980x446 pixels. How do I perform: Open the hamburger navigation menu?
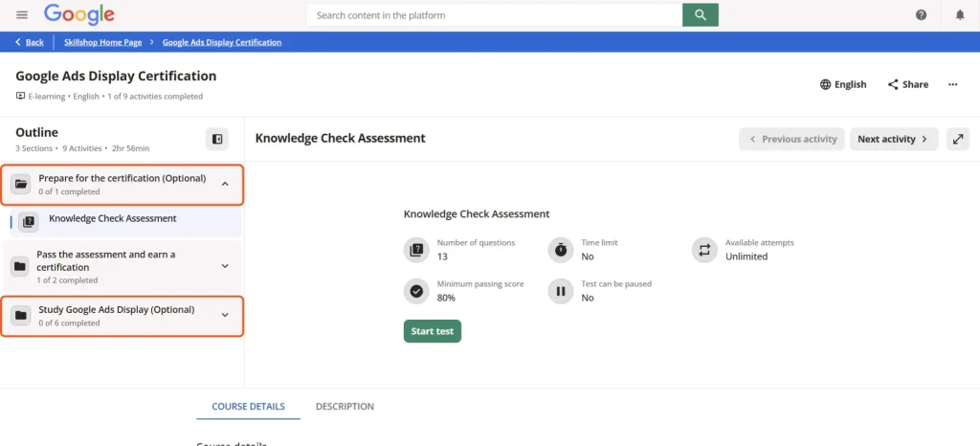pyautogui.click(x=23, y=15)
